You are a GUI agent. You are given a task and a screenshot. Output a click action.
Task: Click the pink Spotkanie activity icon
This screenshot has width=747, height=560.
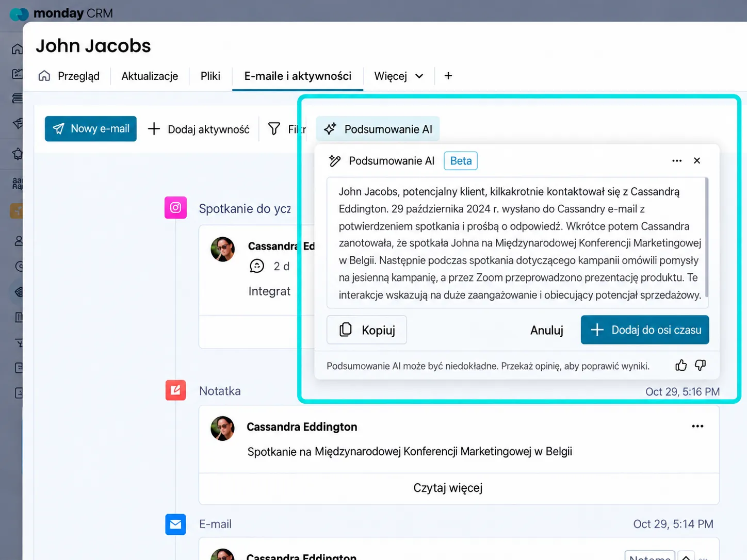pyautogui.click(x=175, y=208)
